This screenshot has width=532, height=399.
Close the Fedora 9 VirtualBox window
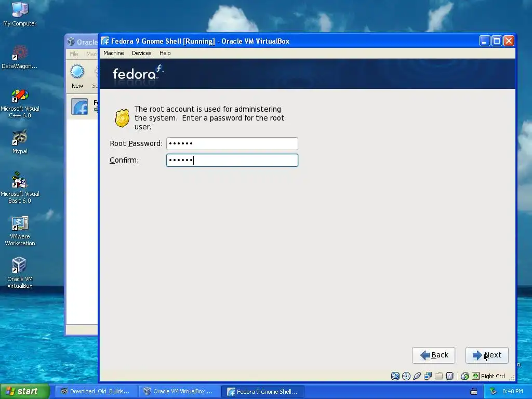click(x=509, y=41)
